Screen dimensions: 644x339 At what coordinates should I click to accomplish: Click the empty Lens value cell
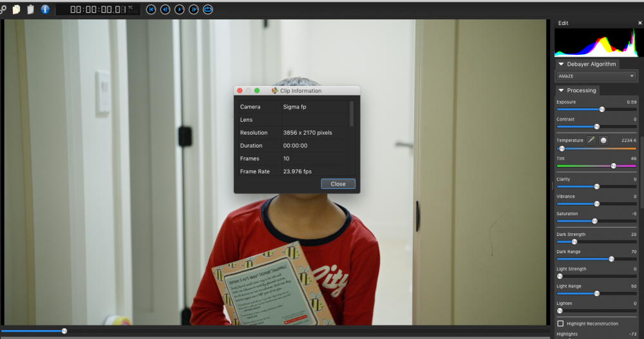315,120
